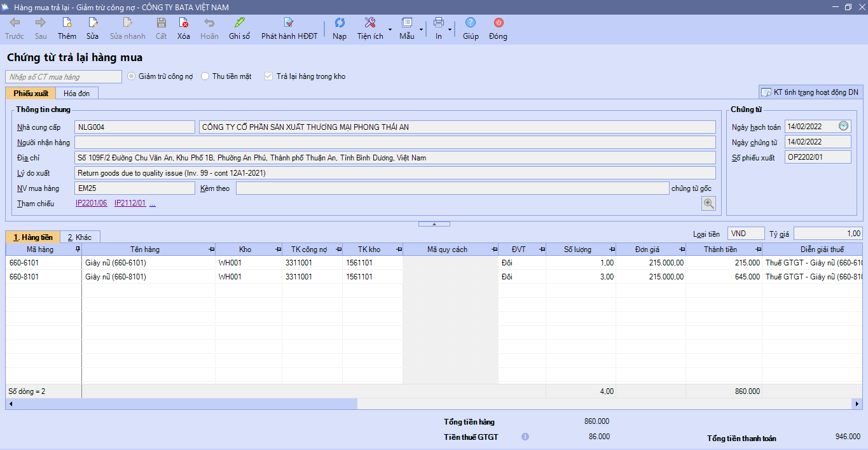Click the info icon next to Tiền thuế GTGT
This screenshot has width=868, height=450.
525,437
